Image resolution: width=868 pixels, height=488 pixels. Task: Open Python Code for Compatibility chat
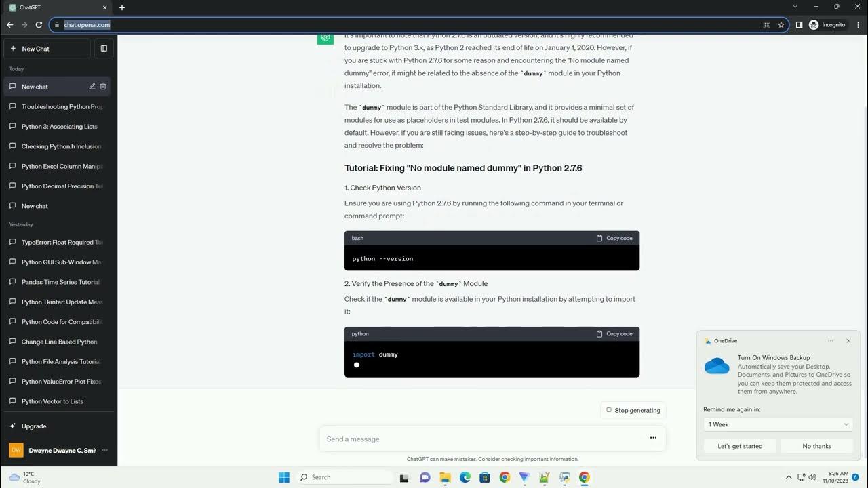click(x=57, y=322)
